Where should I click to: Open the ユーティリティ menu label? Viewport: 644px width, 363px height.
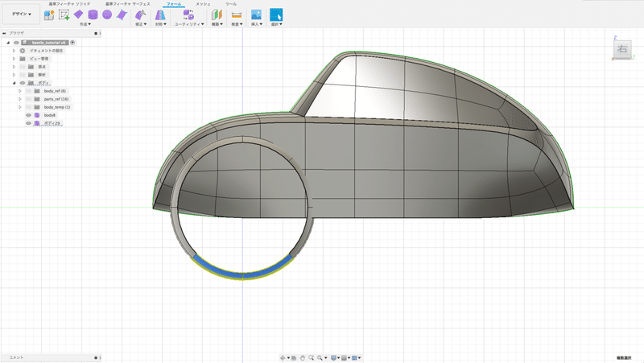pos(188,25)
